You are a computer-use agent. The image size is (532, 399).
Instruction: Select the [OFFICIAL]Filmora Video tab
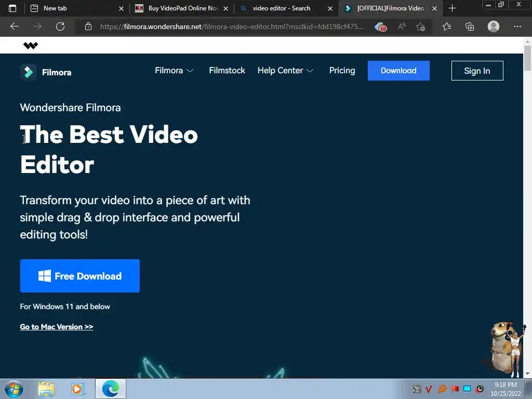pos(390,8)
